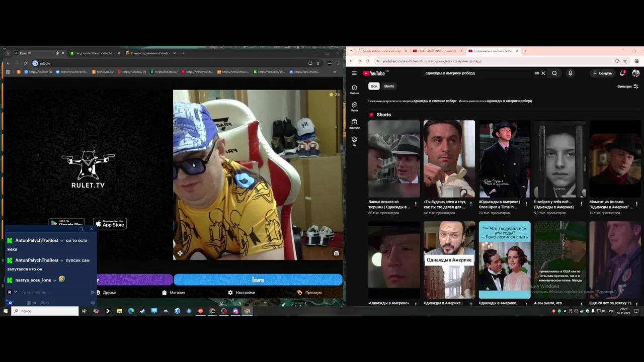Open YouTube notifications bell
This screenshot has height=362, width=644.
(x=622, y=73)
